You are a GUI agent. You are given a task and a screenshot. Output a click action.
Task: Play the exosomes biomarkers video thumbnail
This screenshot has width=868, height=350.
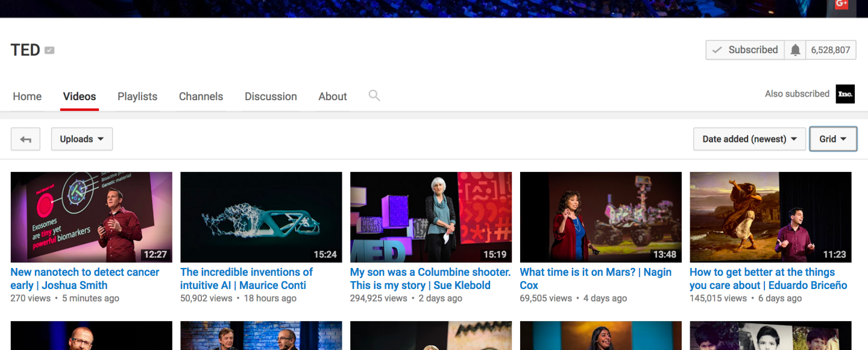(92, 217)
